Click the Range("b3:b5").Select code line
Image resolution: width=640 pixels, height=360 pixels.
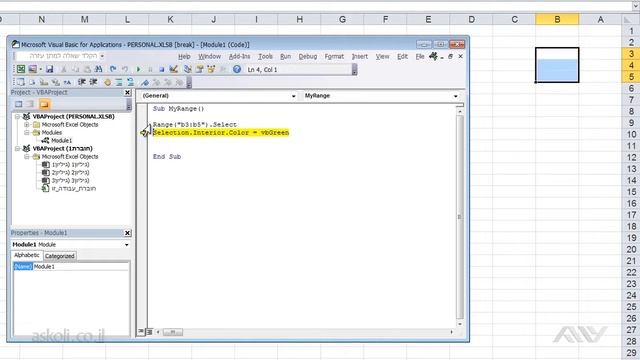[195, 124]
